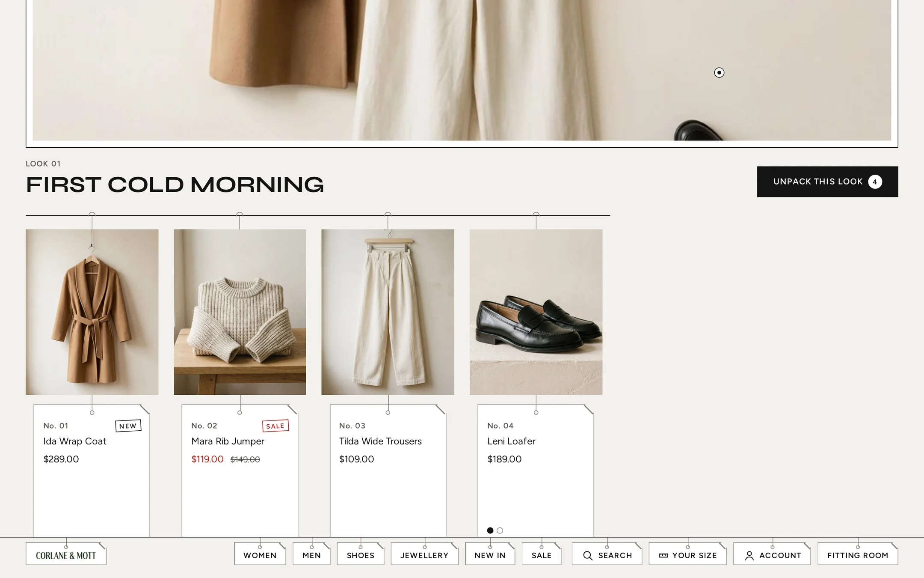This screenshot has width=924, height=578.
Task: Click Unpack This Look button
Action: (x=827, y=182)
